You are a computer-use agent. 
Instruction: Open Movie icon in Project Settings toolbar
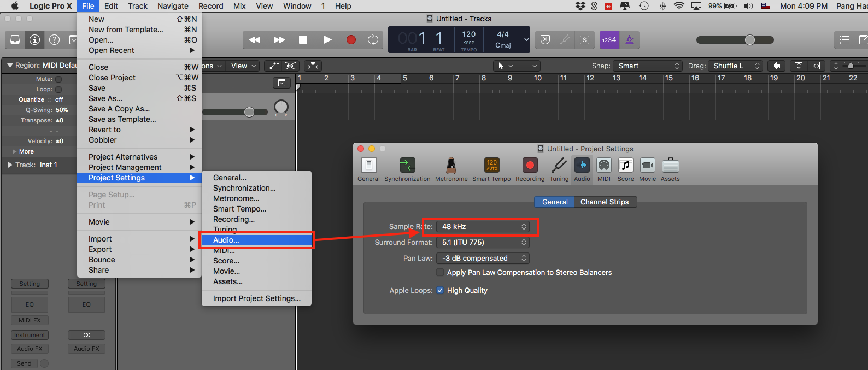point(648,169)
